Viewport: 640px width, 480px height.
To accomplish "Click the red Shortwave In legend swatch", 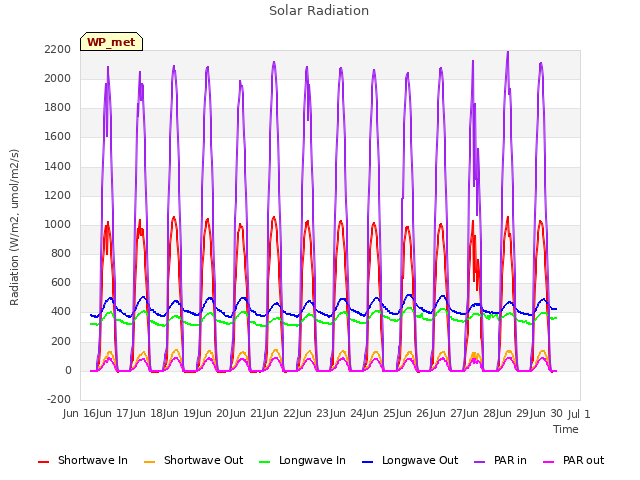I will [43, 462].
